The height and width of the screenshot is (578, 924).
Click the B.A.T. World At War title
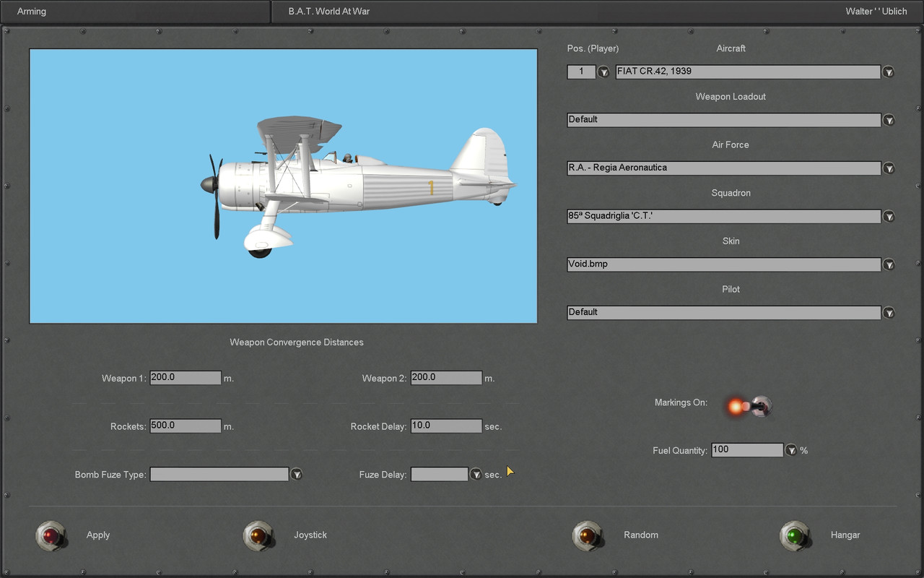[x=329, y=12]
